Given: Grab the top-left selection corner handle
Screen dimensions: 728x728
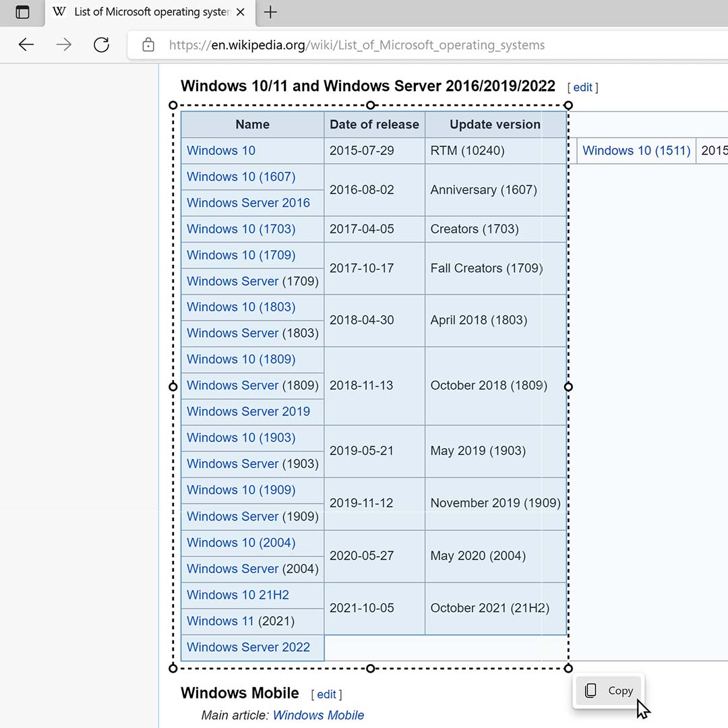Looking at the screenshot, I should [173, 105].
